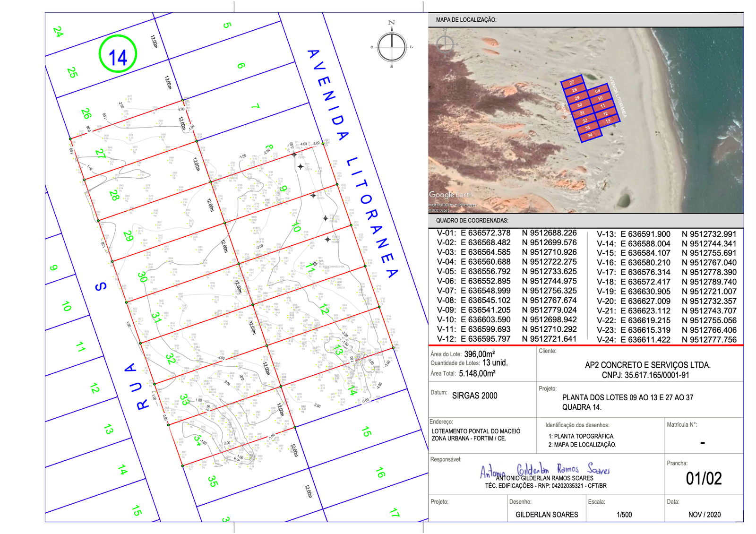The height and width of the screenshot is (534, 756).
Task: Click the QUADRO DE COORDENADAS header
Action: (472, 221)
